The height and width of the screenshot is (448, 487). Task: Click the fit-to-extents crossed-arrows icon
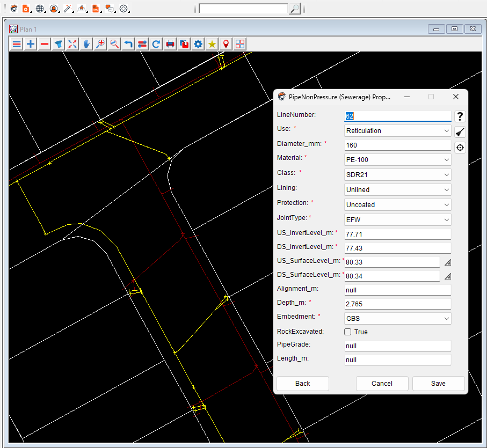point(72,44)
